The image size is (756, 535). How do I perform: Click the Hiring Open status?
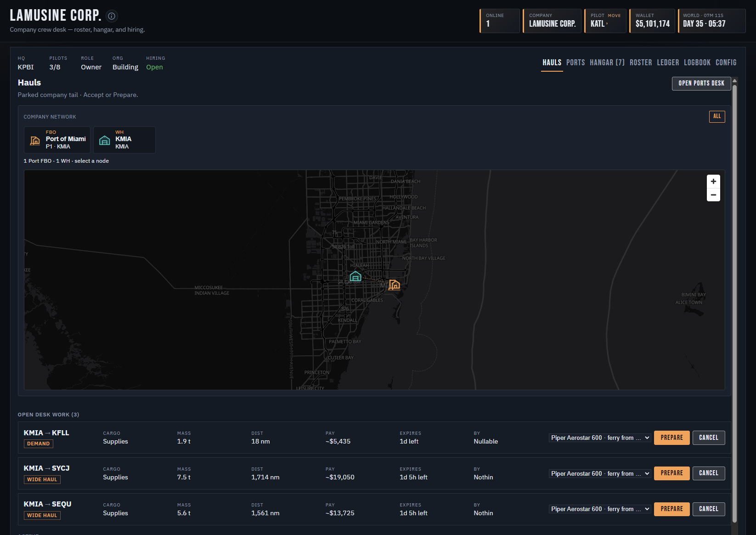click(154, 67)
